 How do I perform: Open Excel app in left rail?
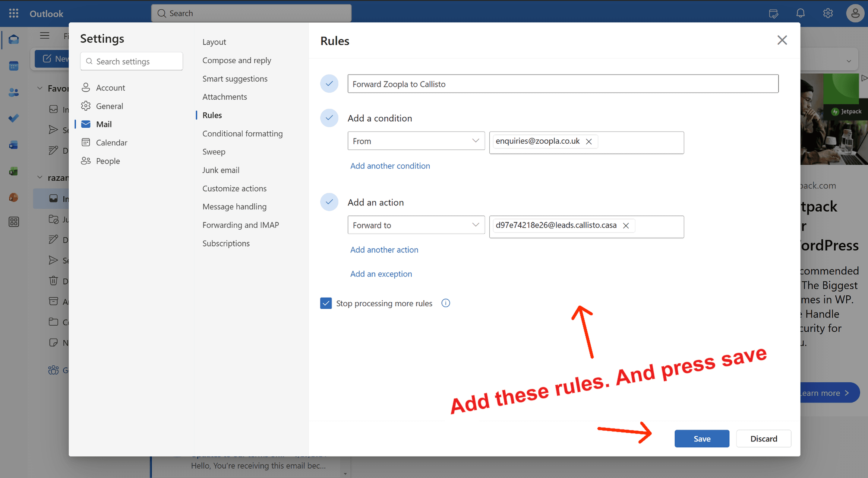[14, 171]
